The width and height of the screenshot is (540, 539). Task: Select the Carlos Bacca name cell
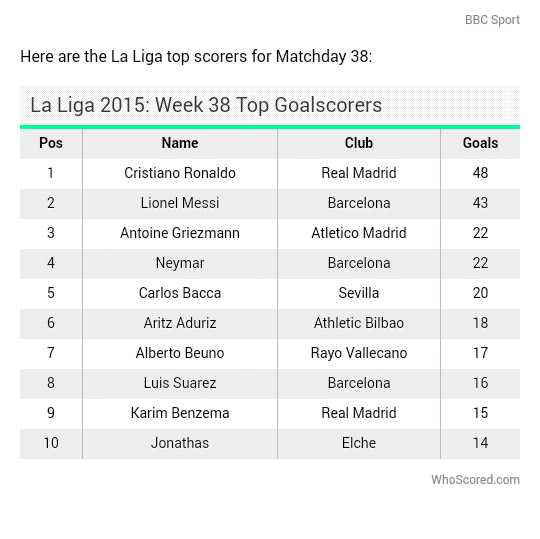pos(180,293)
